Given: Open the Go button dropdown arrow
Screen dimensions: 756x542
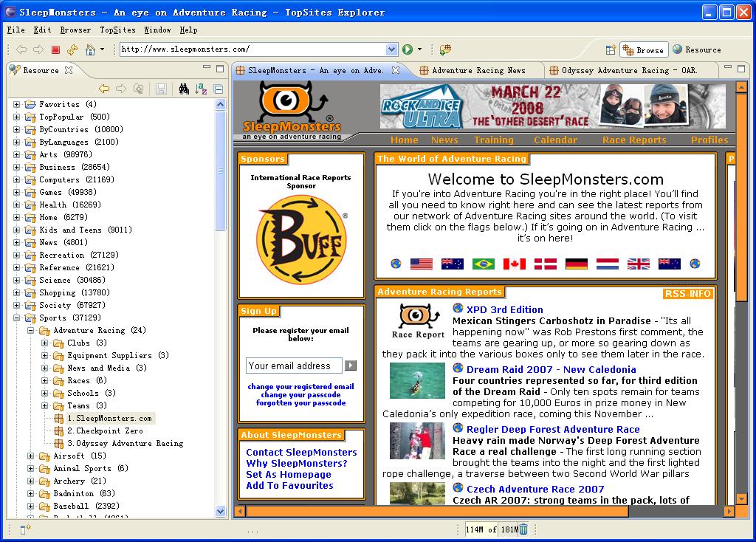Looking at the screenshot, I should tap(419, 49).
